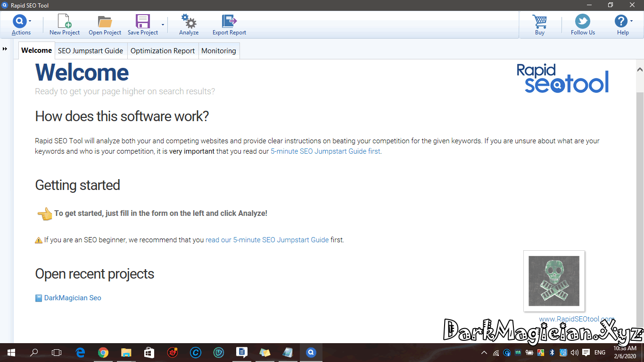
Task: Expand the Save Project dropdown arrow
Action: click(x=163, y=24)
